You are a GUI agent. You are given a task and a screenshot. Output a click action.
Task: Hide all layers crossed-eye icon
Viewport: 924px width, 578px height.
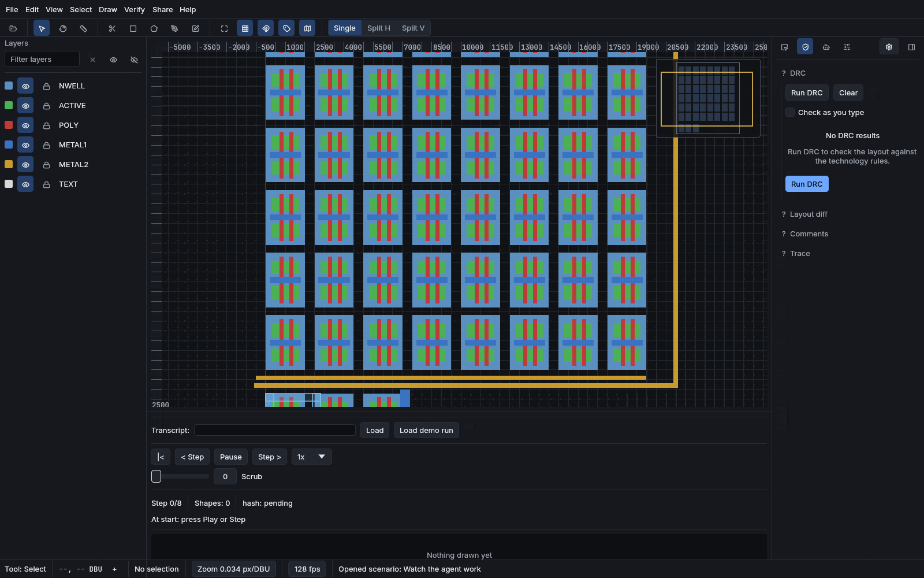[134, 60]
